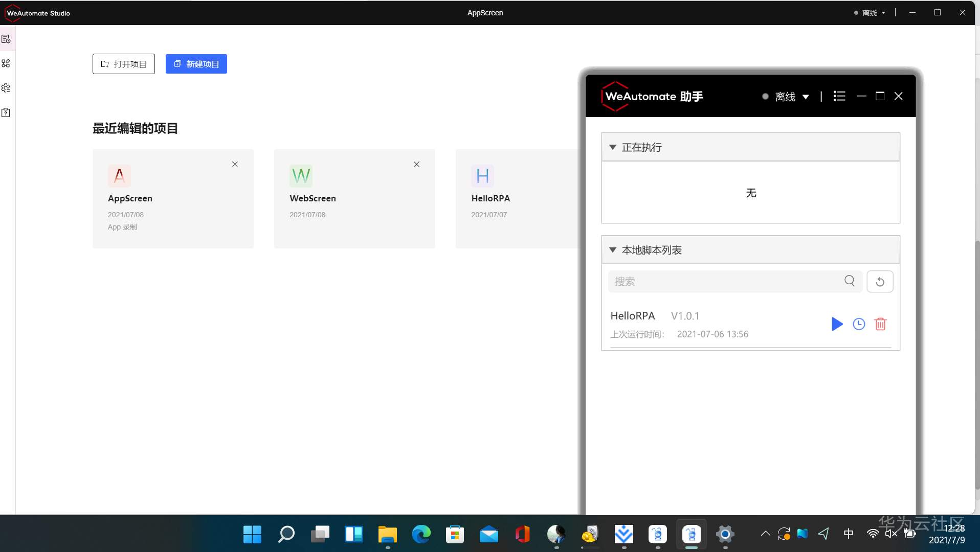Collapse the 正在执行 section
The image size is (980, 552).
[612, 147]
